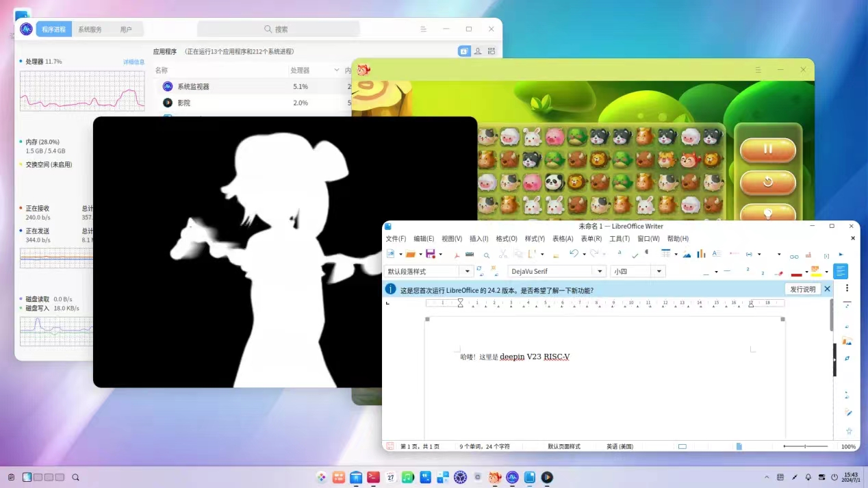Click the panda tile in the game
This screenshot has height=488, width=868.
coord(554,182)
